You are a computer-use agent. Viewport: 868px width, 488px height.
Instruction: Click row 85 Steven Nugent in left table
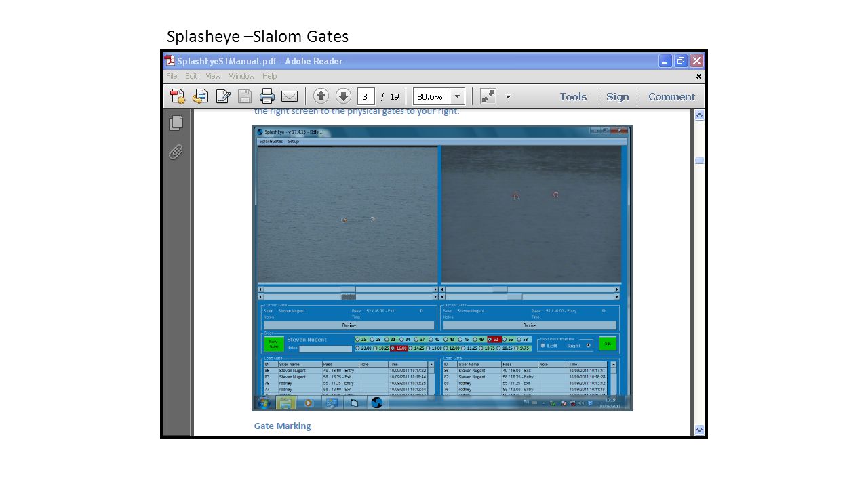(345, 371)
